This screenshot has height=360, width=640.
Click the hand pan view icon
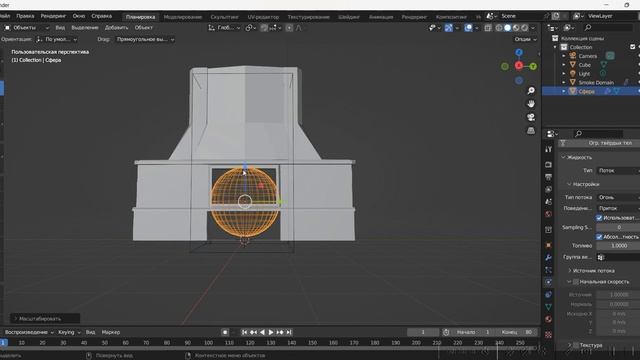point(531,104)
